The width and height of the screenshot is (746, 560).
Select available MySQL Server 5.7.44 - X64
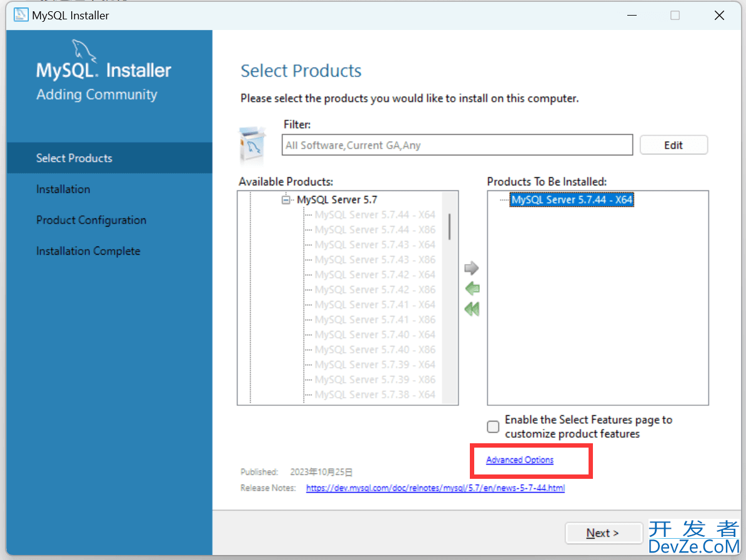point(375,215)
